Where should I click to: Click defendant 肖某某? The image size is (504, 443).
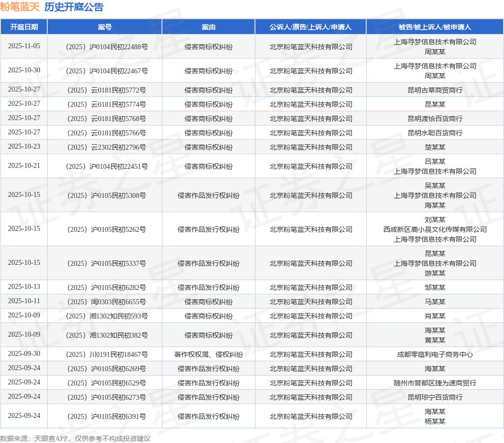435,316
